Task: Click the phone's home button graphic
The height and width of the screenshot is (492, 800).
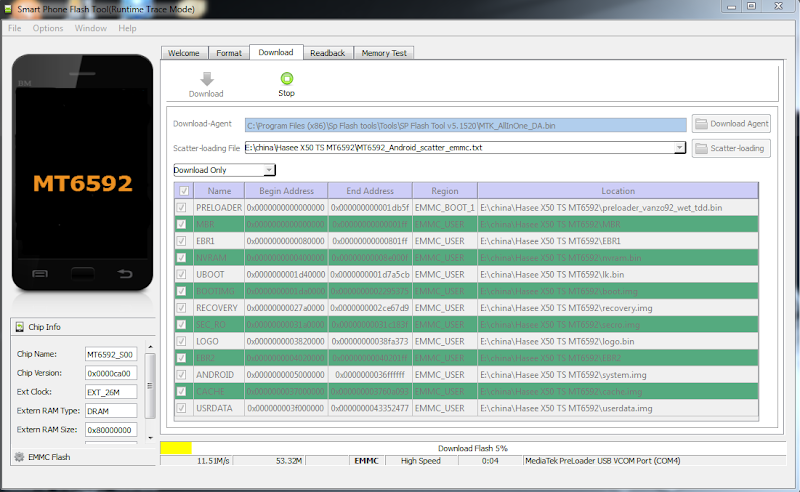Action: 83,274
